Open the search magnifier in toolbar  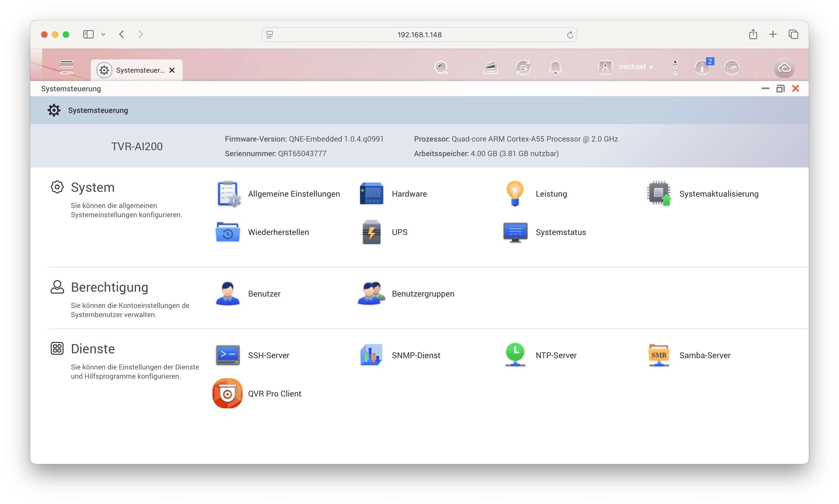(x=441, y=67)
